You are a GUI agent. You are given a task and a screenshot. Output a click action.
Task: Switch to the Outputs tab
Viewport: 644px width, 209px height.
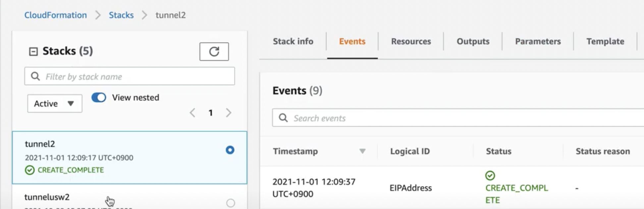pyautogui.click(x=473, y=41)
